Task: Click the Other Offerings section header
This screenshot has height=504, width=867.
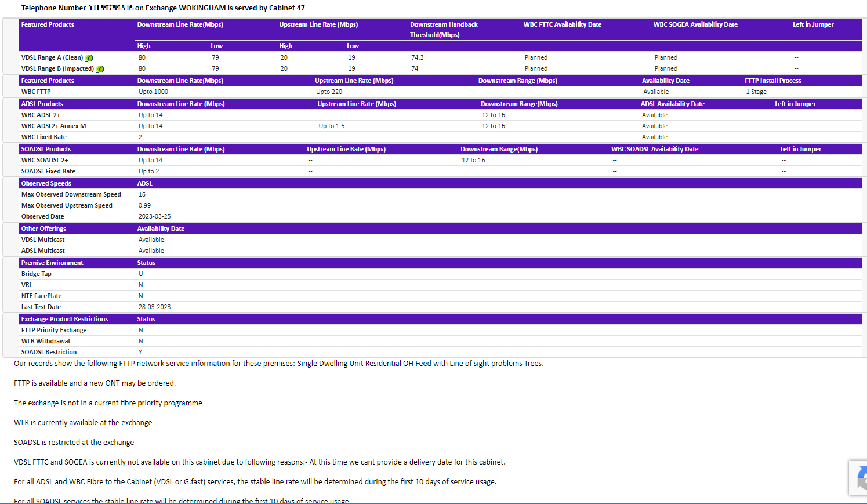Action: pyautogui.click(x=43, y=229)
